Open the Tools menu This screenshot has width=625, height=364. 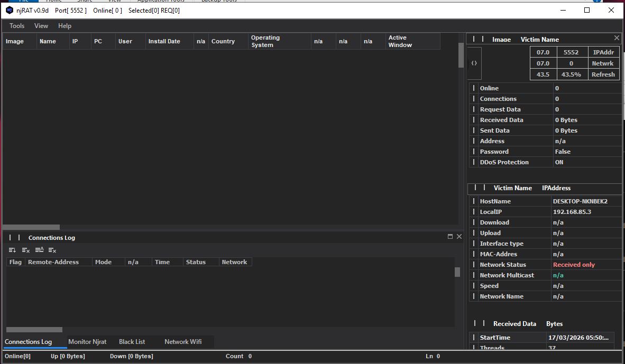click(17, 26)
